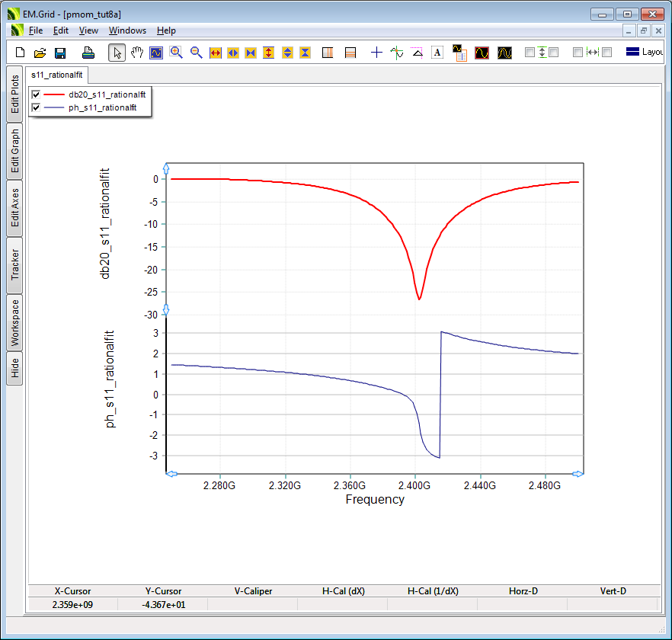The height and width of the screenshot is (640, 672).
Task: Open the View menu
Action: pos(88,30)
